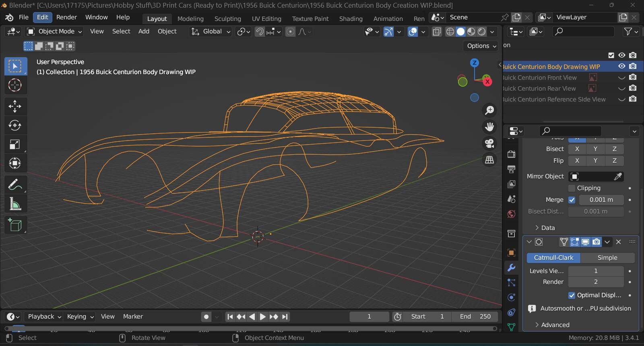
Task: Select the Scale tool
Action: (15, 144)
